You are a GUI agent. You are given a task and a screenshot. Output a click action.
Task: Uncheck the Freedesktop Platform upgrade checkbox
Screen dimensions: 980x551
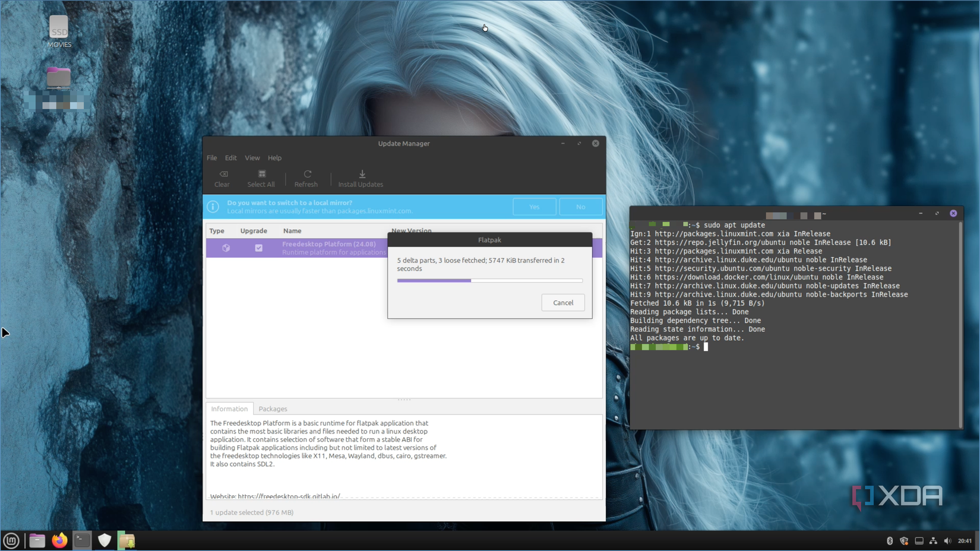tap(258, 248)
